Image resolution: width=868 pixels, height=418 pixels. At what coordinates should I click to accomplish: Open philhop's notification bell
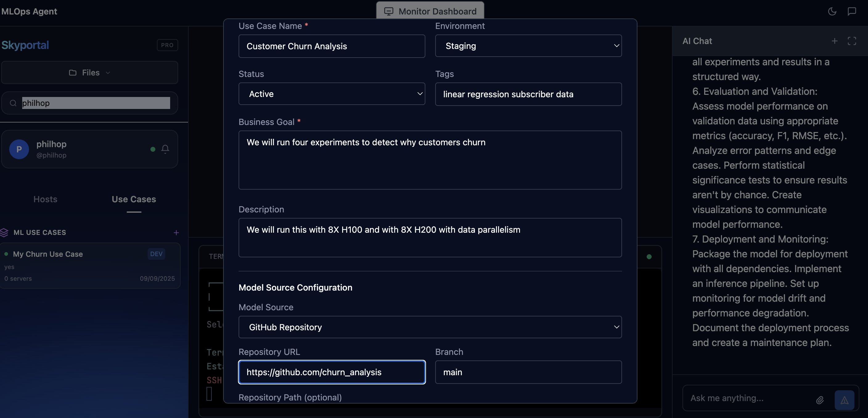166,149
